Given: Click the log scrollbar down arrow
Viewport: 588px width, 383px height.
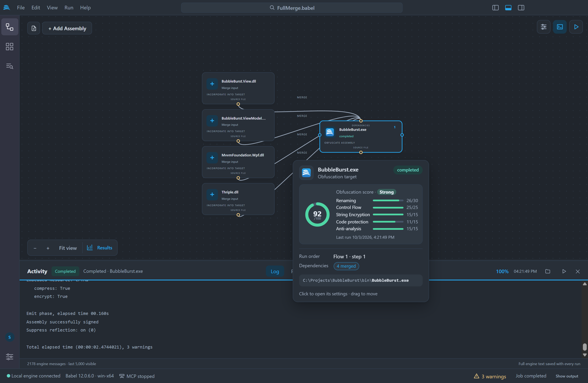Looking at the screenshot, I should click(585, 355).
